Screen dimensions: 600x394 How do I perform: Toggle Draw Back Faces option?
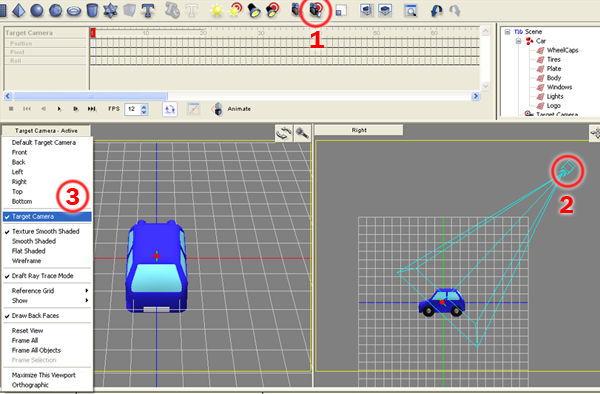coord(47,316)
